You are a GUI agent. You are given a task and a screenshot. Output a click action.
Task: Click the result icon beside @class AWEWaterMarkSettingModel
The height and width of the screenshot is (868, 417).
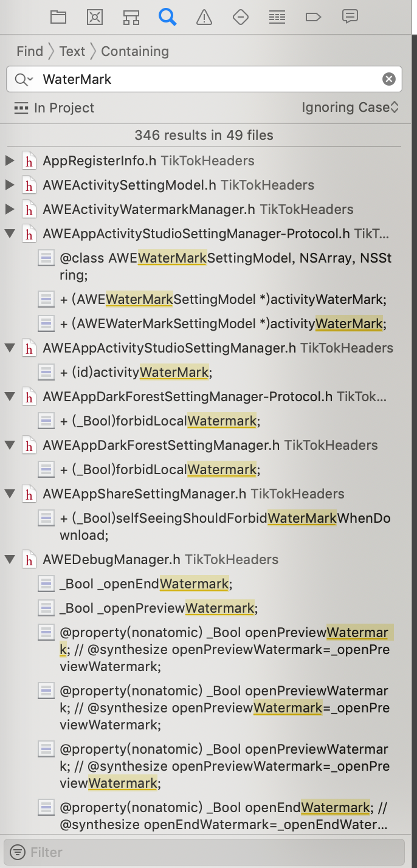[46, 258]
